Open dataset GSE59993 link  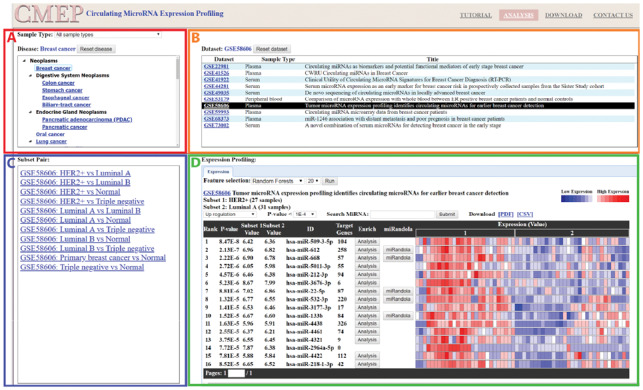[x=216, y=112]
